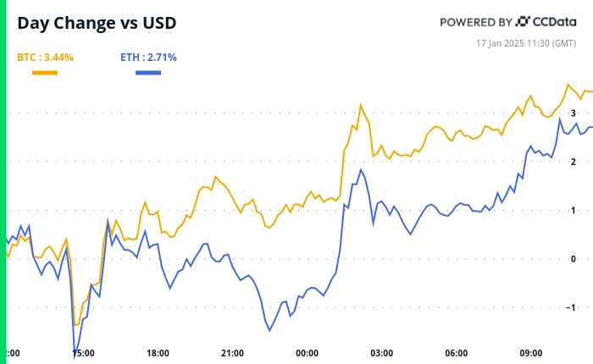593x364 pixels.
Task: Click the orange BTC legend line swatch
Action: tap(45, 74)
